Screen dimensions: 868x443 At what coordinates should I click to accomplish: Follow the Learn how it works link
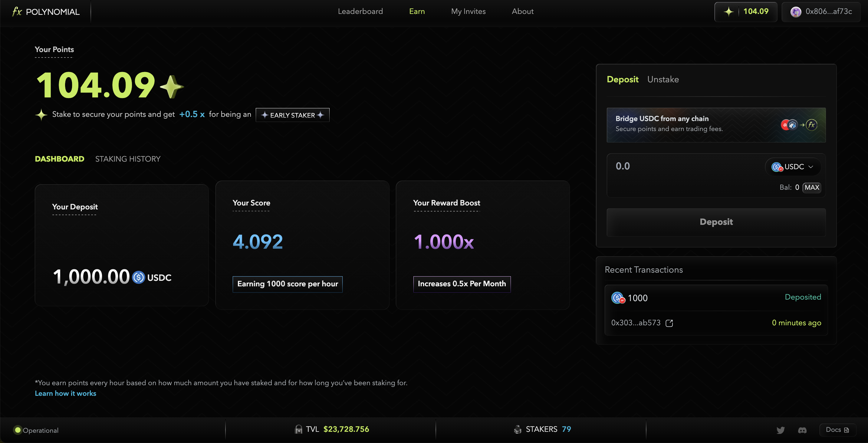[x=65, y=393]
